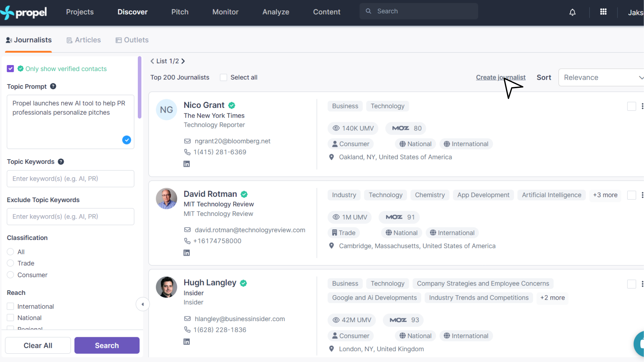The height and width of the screenshot is (362, 644).
Task: Open the notifications bell
Action: 573,12
